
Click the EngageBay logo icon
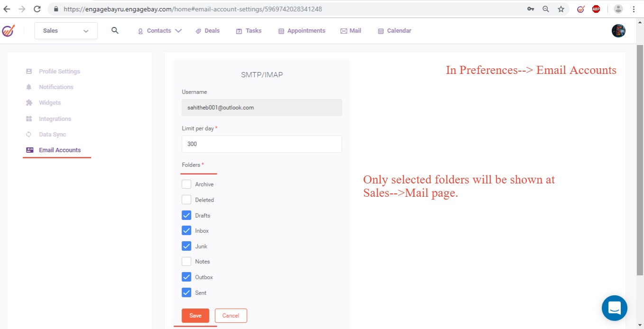click(x=8, y=31)
